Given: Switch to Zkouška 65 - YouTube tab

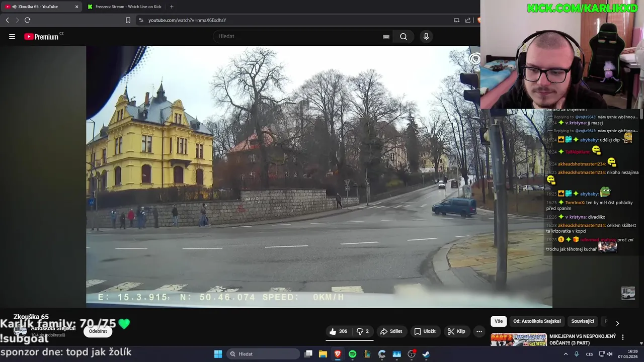Looking at the screenshot, I should tap(41, 7).
